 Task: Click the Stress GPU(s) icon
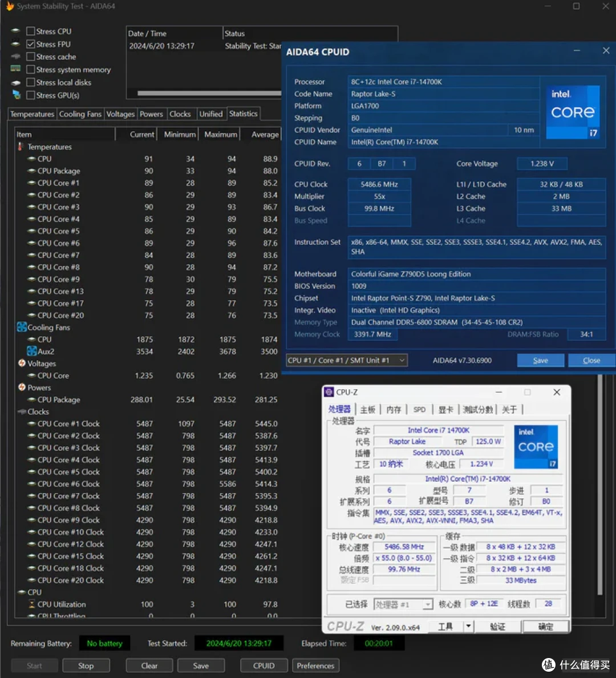coord(17,95)
